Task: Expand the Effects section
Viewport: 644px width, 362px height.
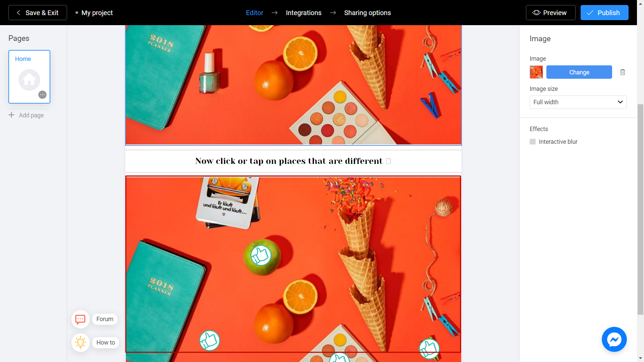Action: [x=539, y=129]
